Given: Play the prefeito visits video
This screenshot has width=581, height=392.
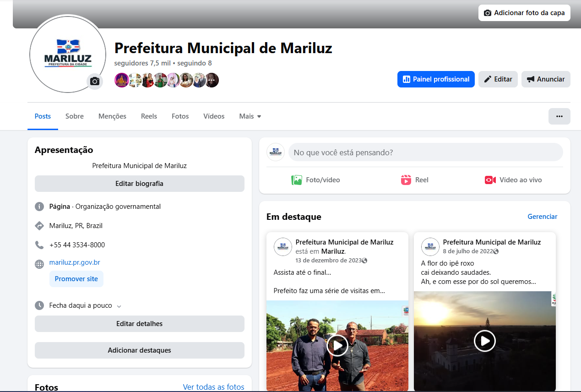Looking at the screenshot, I should (x=337, y=345).
